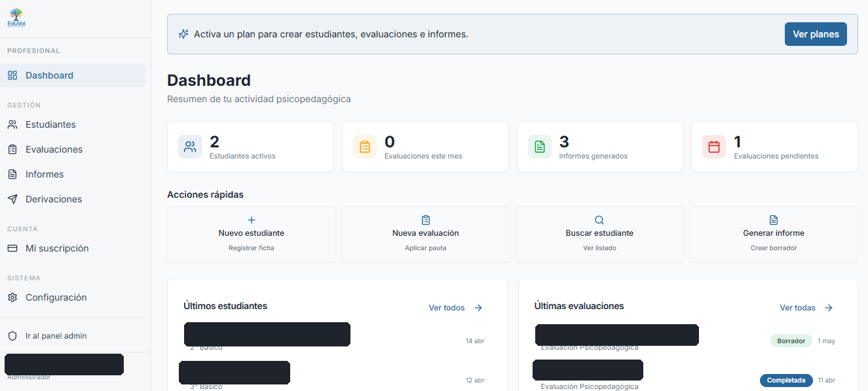This screenshot has height=391, width=868.
Task: Follow the Ir al panel admin link
Action: click(56, 336)
